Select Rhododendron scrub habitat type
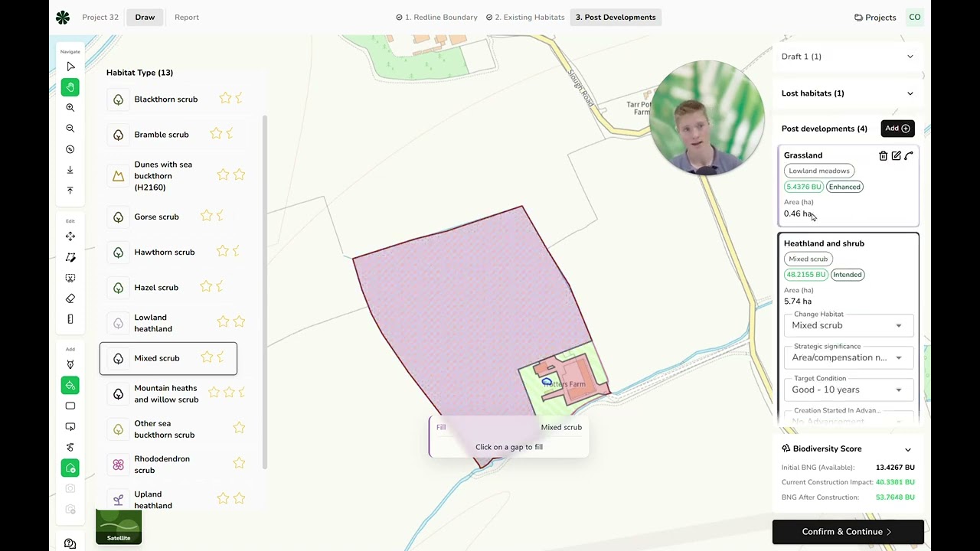Viewport: 980px width, 551px height. pyautogui.click(x=168, y=465)
